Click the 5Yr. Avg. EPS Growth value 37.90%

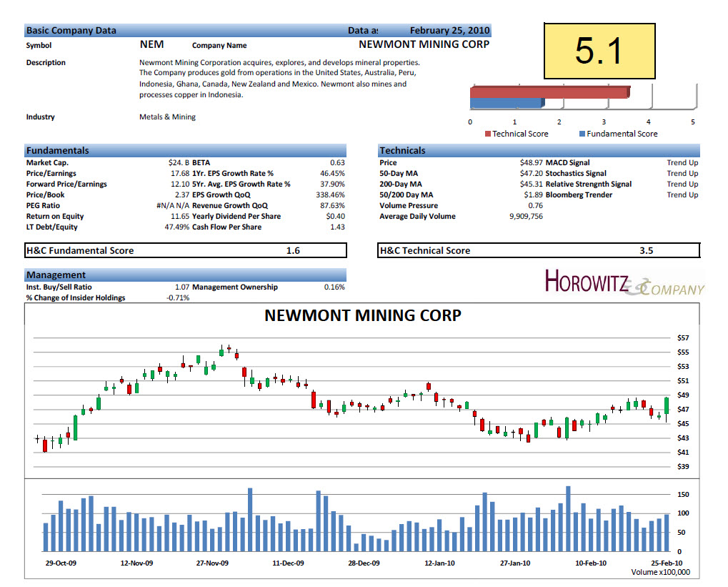(x=332, y=184)
